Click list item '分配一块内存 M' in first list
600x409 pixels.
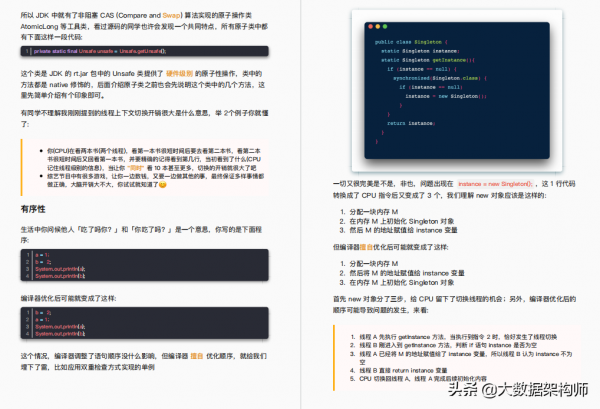click(376, 212)
